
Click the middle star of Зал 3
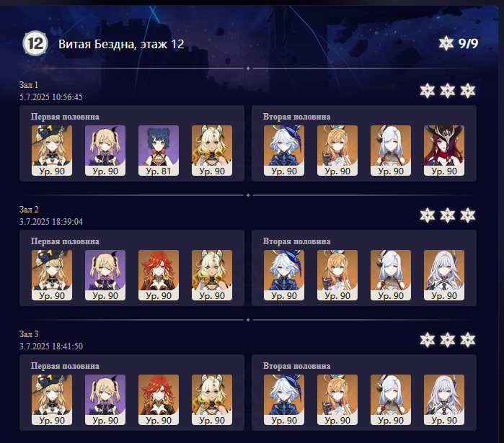[448, 340]
